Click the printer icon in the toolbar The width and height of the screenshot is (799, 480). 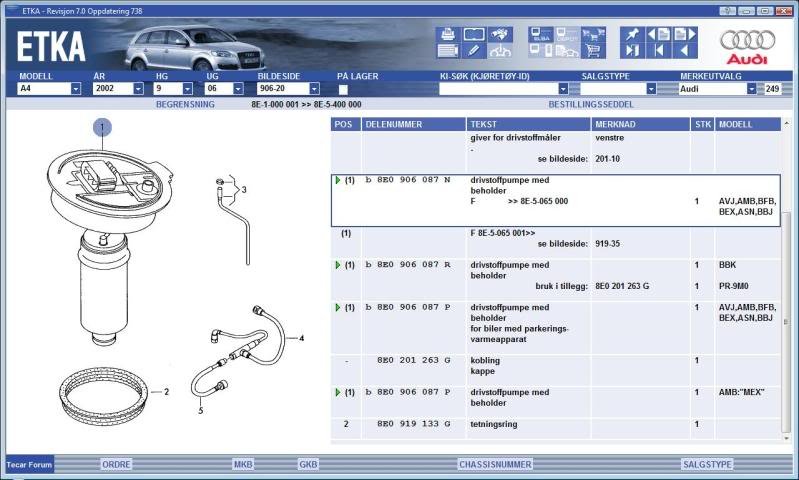[x=448, y=33]
